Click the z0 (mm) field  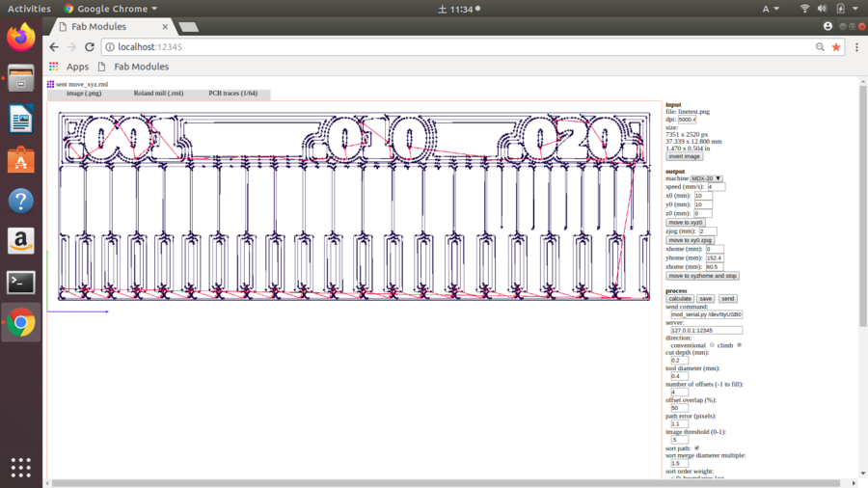[x=703, y=213]
